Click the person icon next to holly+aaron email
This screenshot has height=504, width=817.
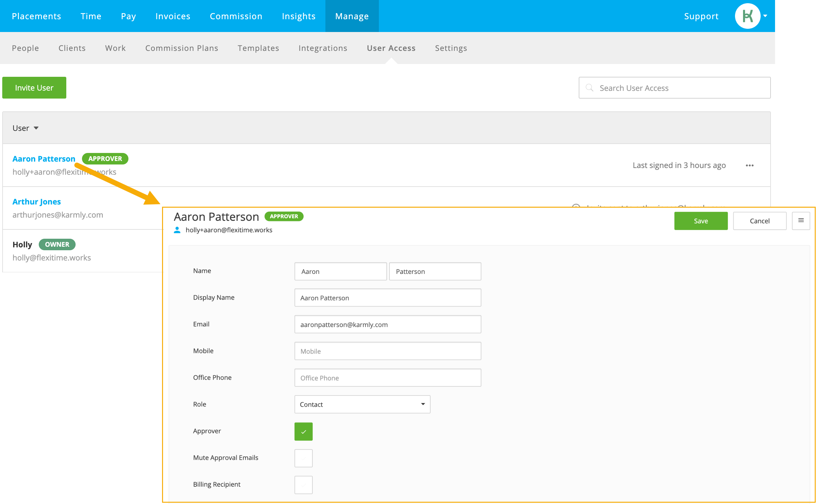pyautogui.click(x=177, y=230)
